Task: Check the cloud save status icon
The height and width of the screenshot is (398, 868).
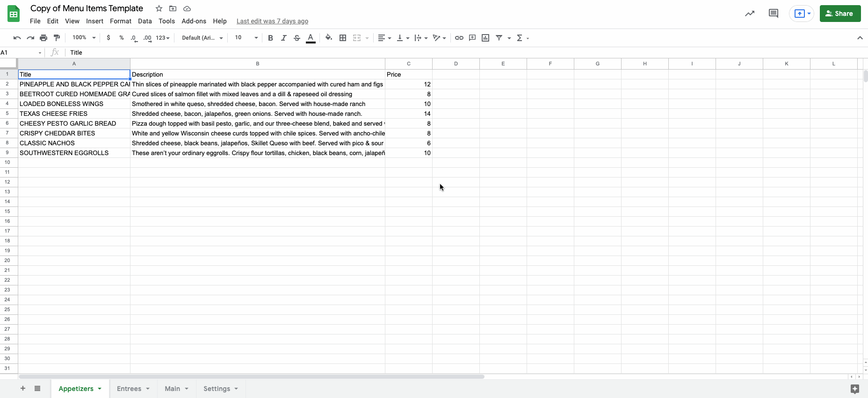Action: click(187, 8)
